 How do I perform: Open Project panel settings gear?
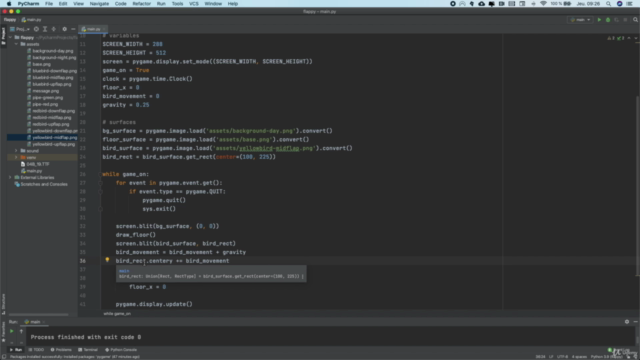(x=64, y=29)
